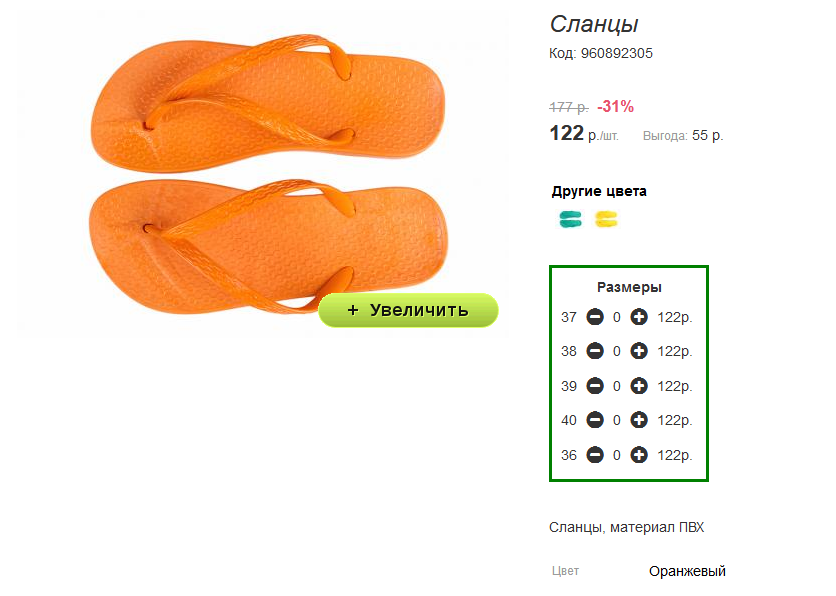Decrease quantity for size 40
The image size is (836, 596).
tap(595, 420)
